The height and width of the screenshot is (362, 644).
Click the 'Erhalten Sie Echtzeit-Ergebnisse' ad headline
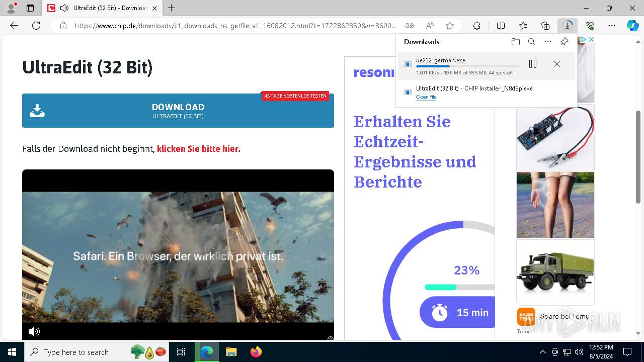pos(415,151)
